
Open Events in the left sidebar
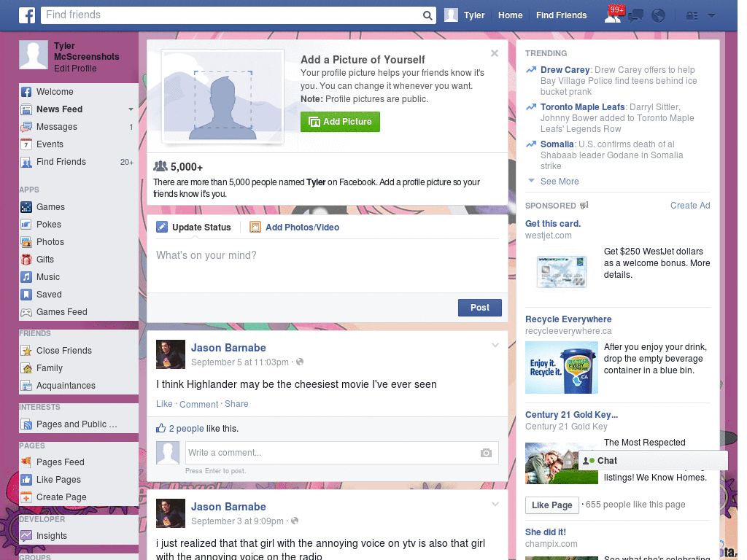click(50, 144)
